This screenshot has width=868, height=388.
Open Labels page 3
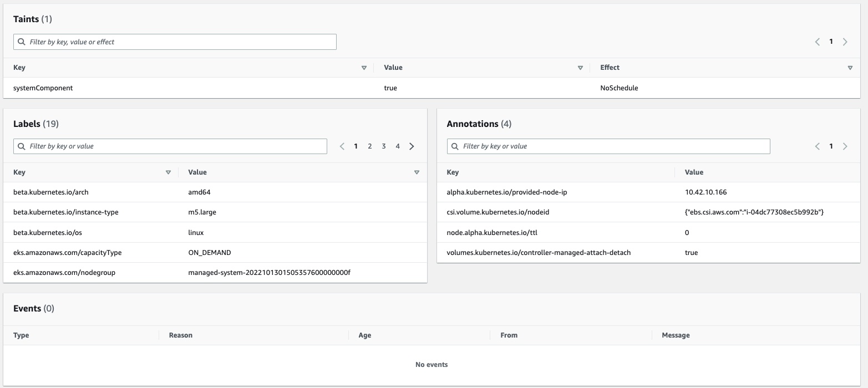pyautogui.click(x=383, y=146)
